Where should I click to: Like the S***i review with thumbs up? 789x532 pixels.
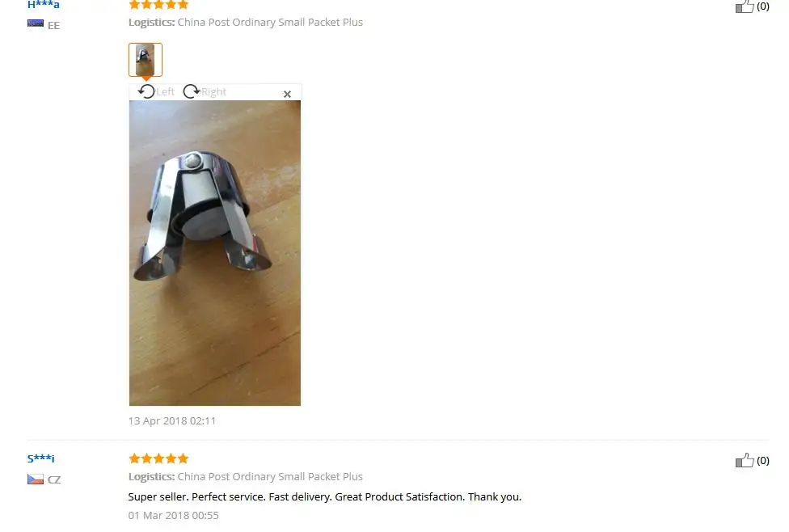pos(745,460)
